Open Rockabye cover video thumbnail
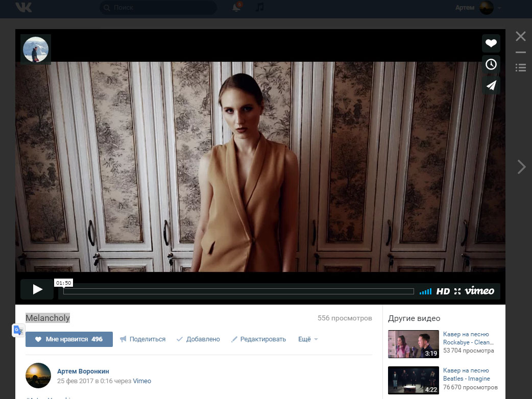The width and height of the screenshot is (532, 399). 413,344
